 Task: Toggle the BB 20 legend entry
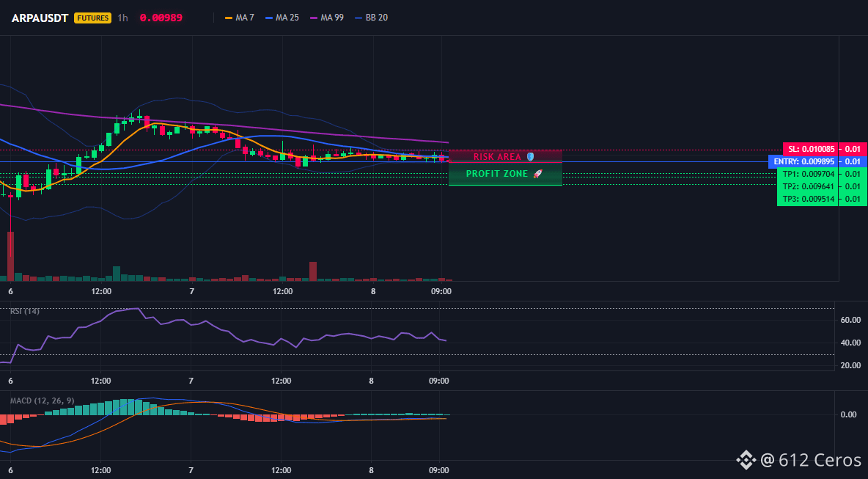pos(372,18)
